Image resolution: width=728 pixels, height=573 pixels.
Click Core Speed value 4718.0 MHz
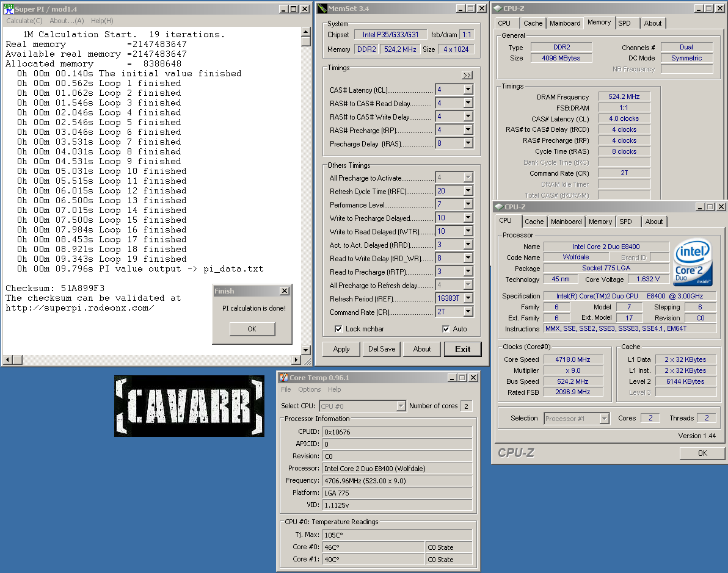point(573,359)
